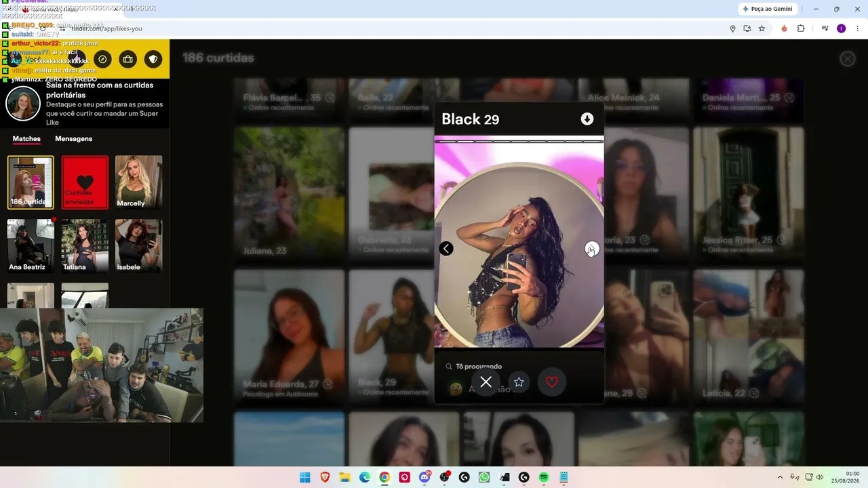Like Black's profile with the heart button
The height and width of the screenshot is (488, 868).
click(552, 382)
